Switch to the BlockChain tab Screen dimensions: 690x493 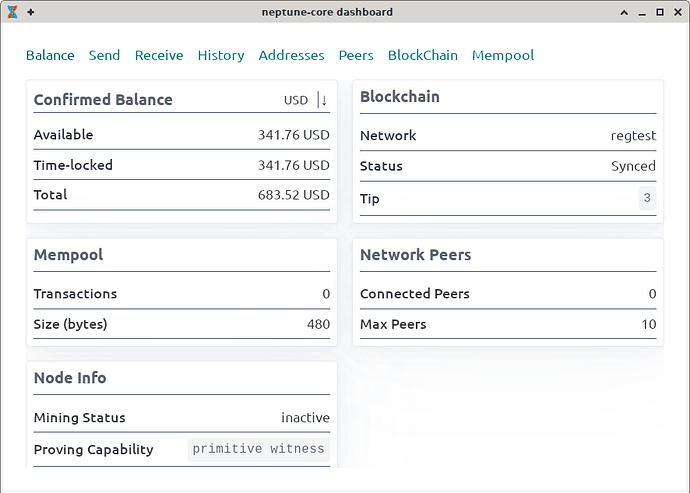point(422,56)
